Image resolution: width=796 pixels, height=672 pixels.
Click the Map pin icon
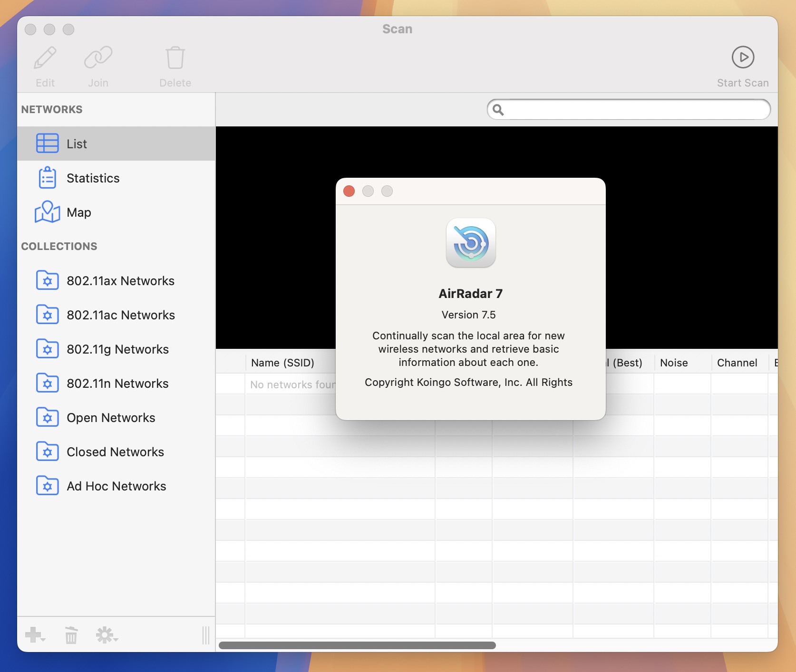[x=48, y=212]
